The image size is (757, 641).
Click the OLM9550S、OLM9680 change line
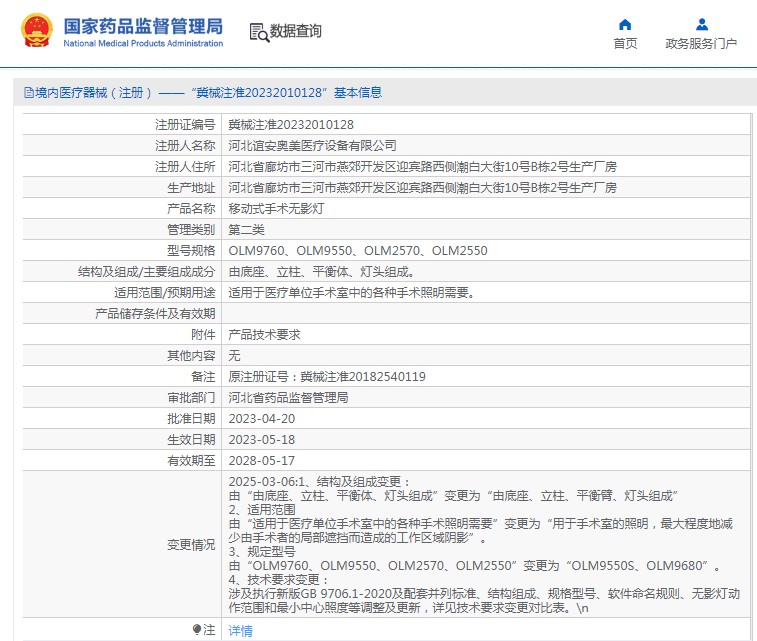[x=475, y=566]
